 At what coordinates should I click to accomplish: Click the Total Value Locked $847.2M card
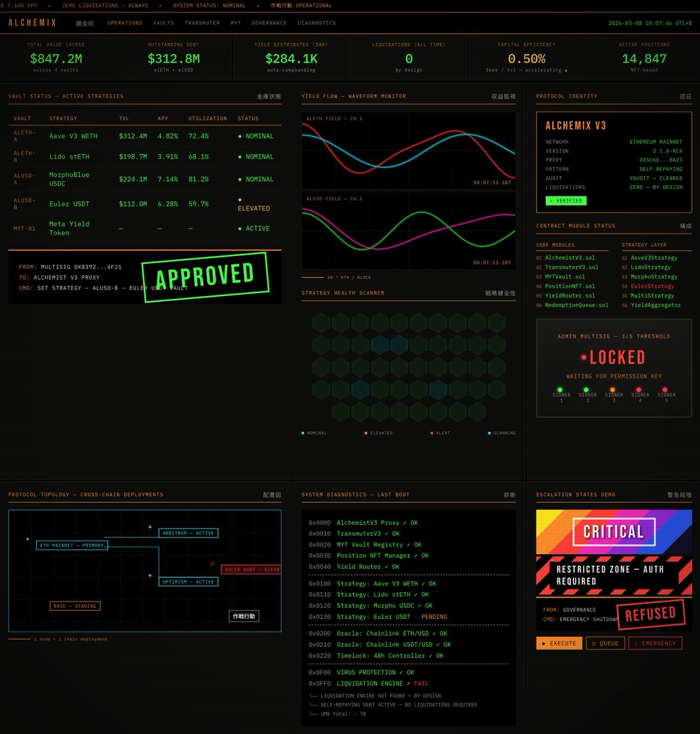[56, 57]
